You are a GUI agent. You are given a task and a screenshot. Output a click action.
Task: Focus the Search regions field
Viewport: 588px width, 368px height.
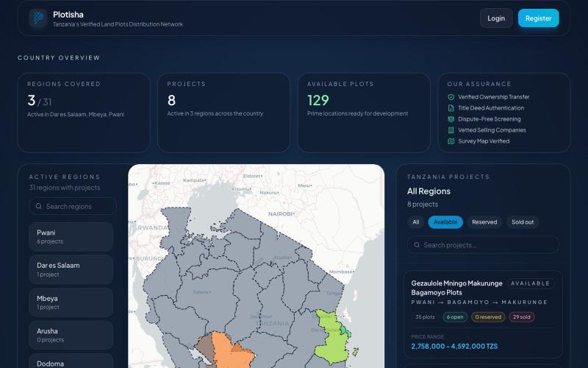tap(72, 206)
